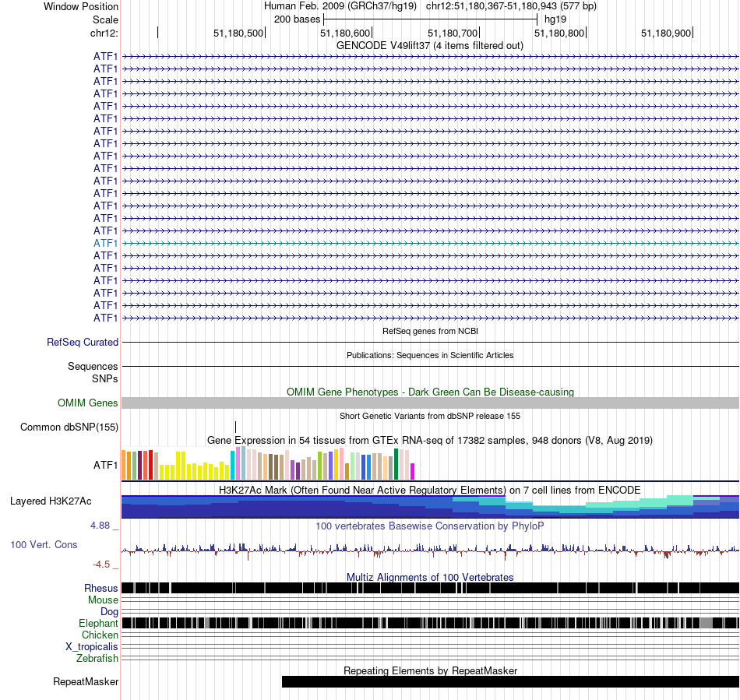The width and height of the screenshot is (740, 700).
Task: Open GENCODE V49lift37 track title
Action: pyautogui.click(x=429, y=46)
